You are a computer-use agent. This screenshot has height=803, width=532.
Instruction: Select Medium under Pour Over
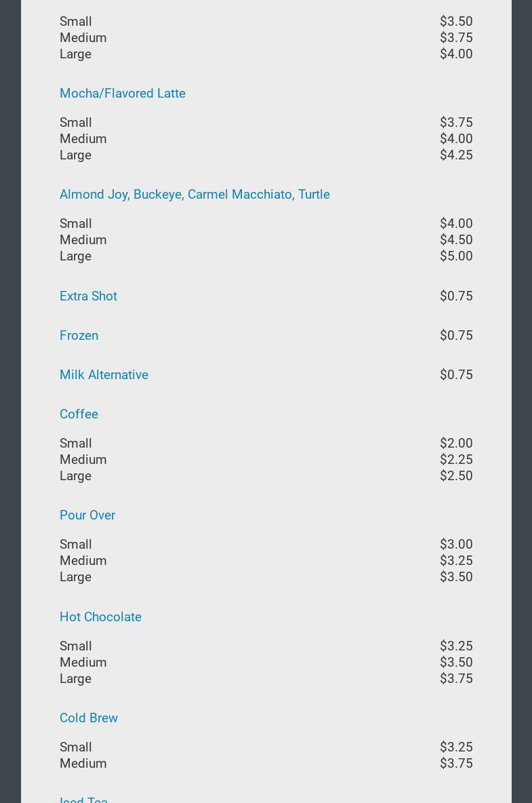click(x=83, y=561)
